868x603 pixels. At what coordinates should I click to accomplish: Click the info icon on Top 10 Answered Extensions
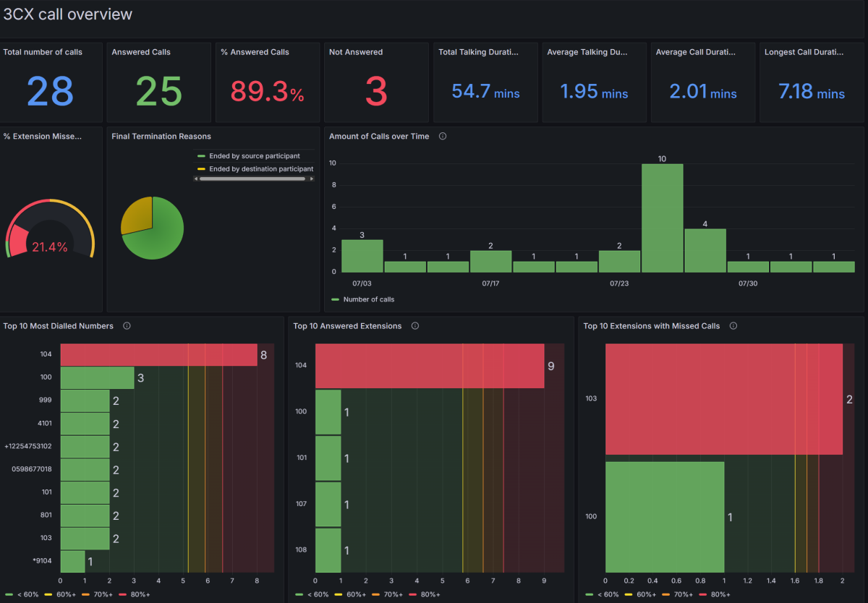click(414, 326)
